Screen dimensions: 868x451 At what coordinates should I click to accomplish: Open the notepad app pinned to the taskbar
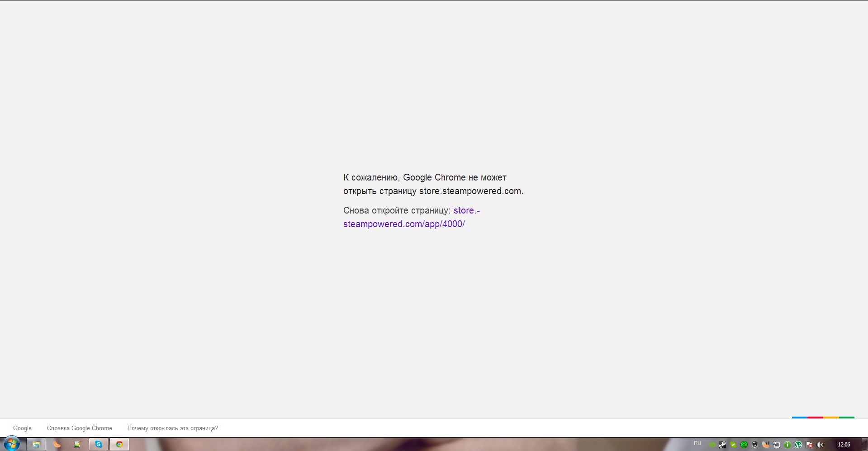click(x=78, y=444)
